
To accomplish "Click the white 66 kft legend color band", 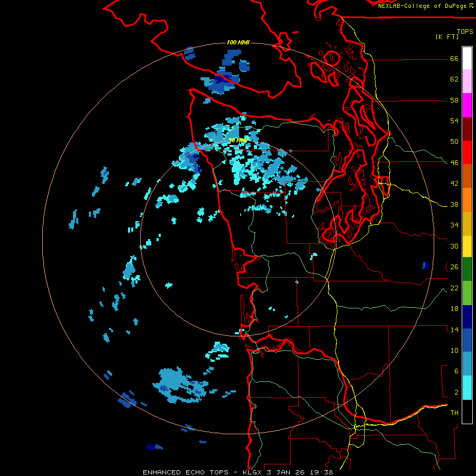I will pos(467,58).
